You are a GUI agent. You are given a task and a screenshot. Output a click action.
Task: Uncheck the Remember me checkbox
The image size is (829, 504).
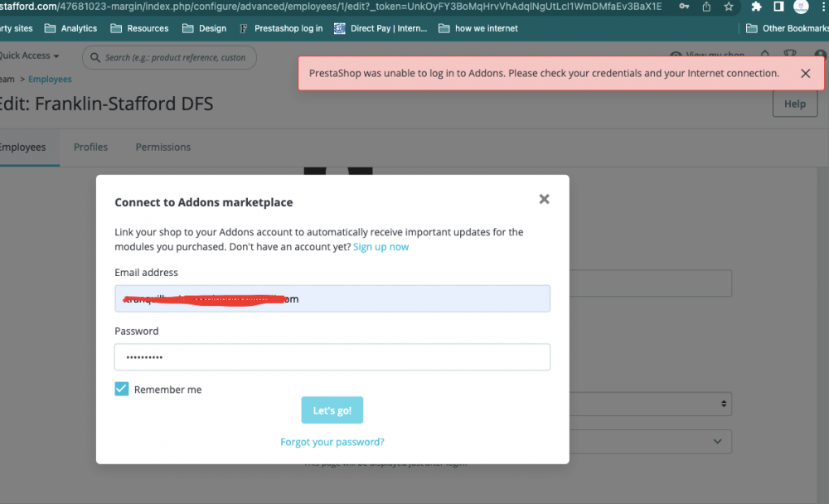122,389
